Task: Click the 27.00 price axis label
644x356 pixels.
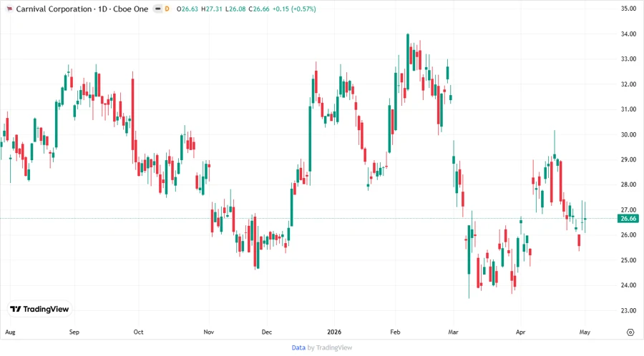Action: [x=628, y=210]
